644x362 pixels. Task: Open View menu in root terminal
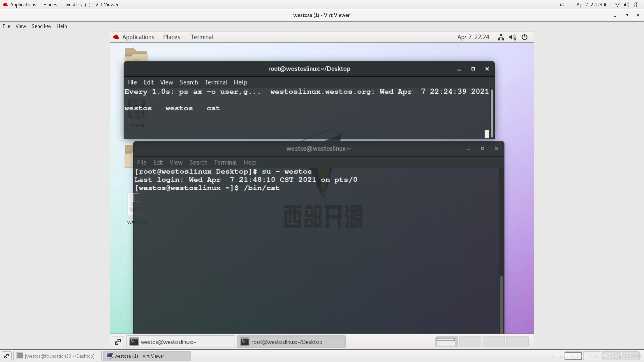click(x=166, y=82)
